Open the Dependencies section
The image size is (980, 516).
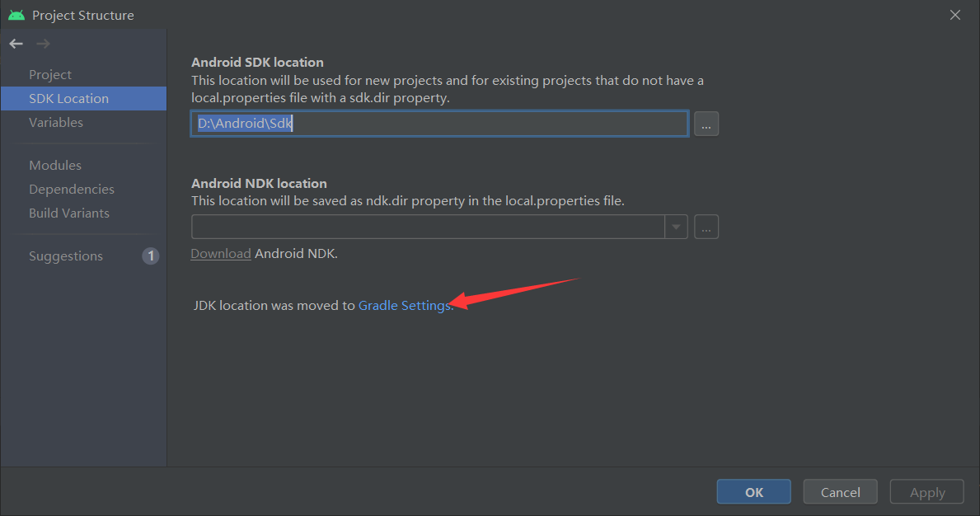pyautogui.click(x=71, y=190)
